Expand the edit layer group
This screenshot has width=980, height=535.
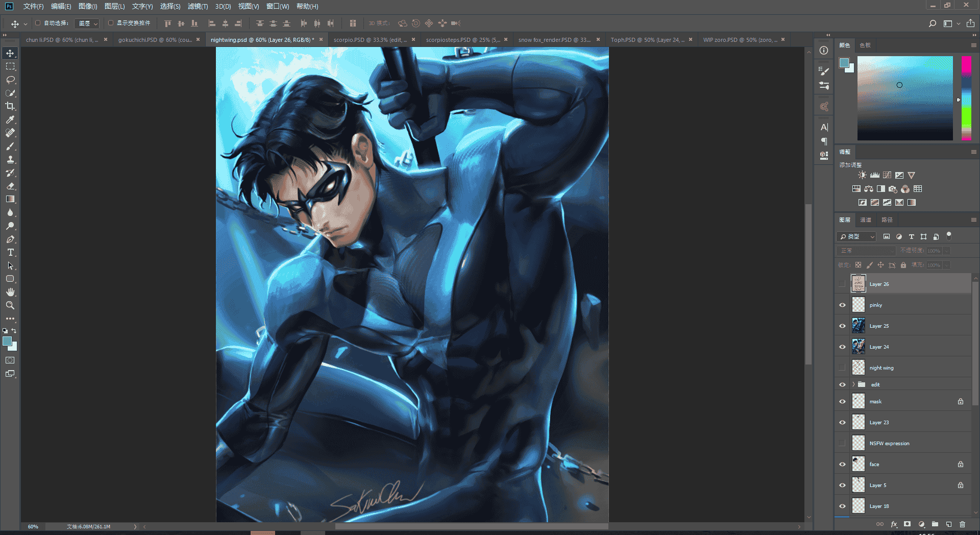pos(853,384)
